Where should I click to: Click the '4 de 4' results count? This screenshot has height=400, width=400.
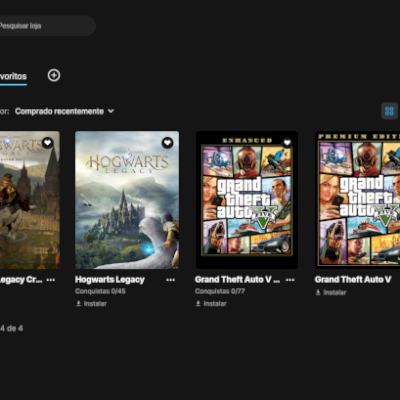click(x=11, y=328)
